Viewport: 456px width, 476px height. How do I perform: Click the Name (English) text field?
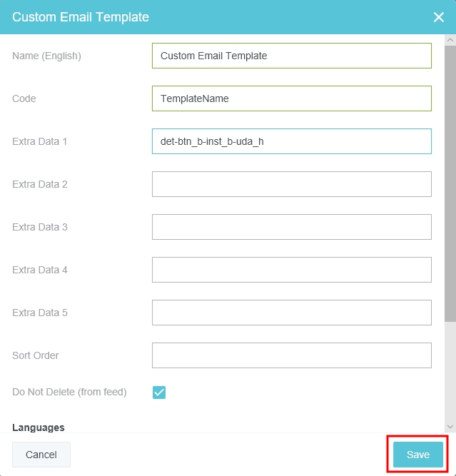[291, 56]
